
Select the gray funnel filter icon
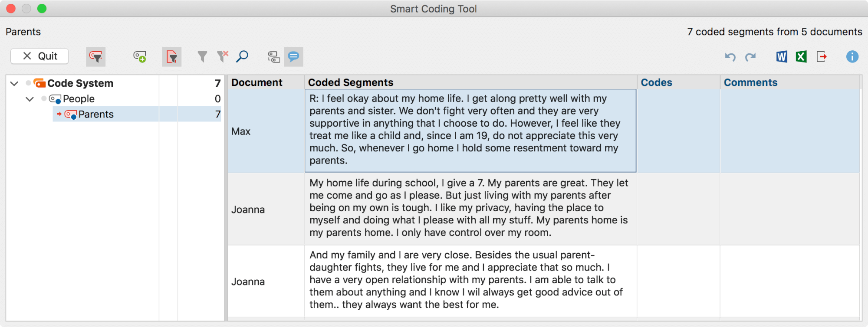click(202, 57)
